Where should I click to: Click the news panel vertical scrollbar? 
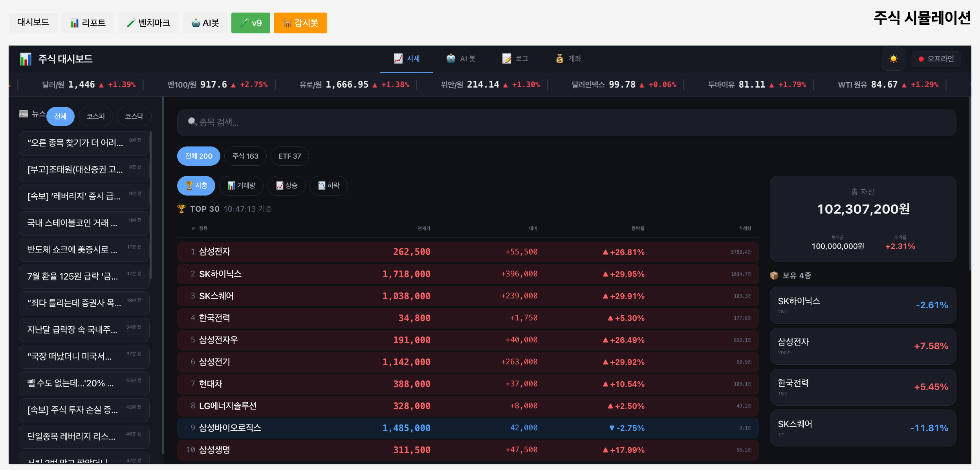151,205
